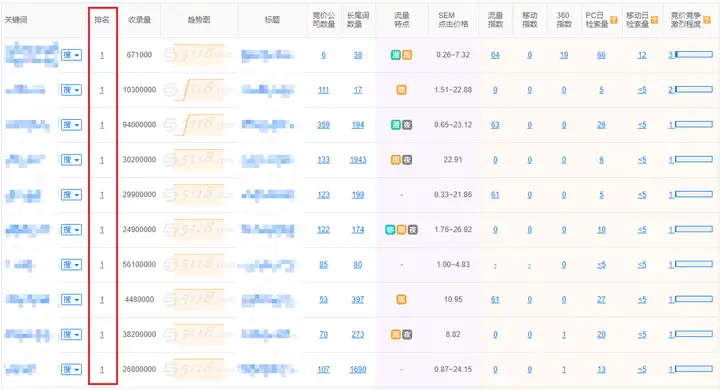Open 搜 dropdown in the 24900000 row

71,230
